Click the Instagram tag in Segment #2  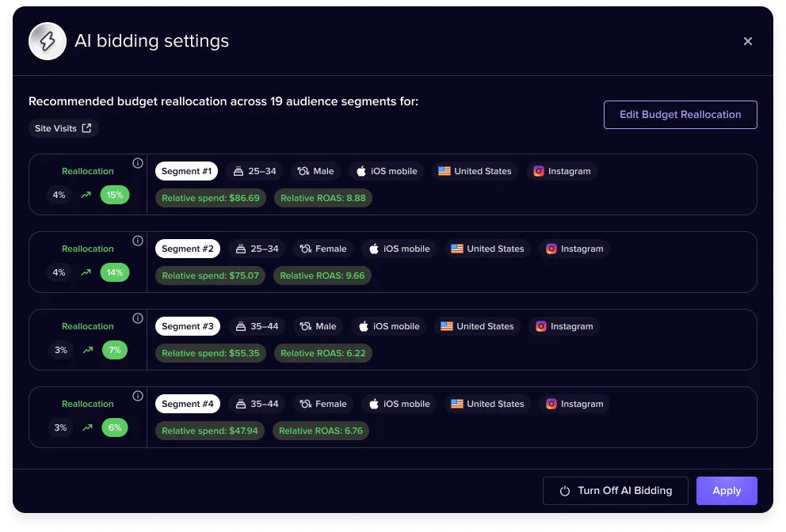coord(574,249)
